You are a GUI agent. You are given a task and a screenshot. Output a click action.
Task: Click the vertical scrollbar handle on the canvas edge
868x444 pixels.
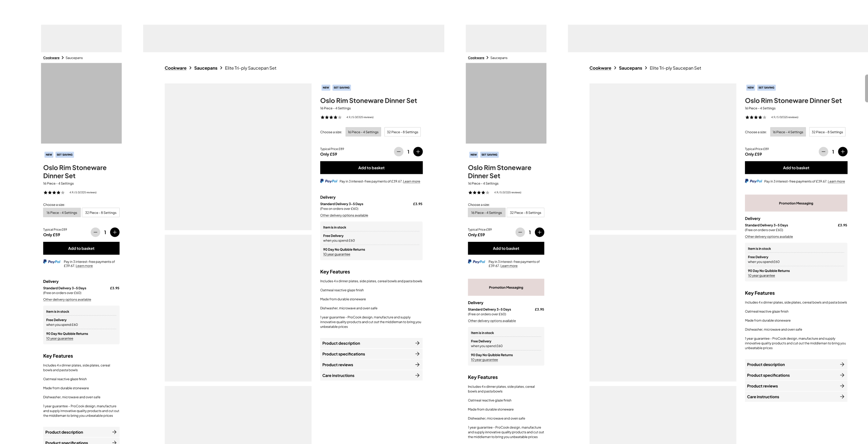(x=866, y=88)
